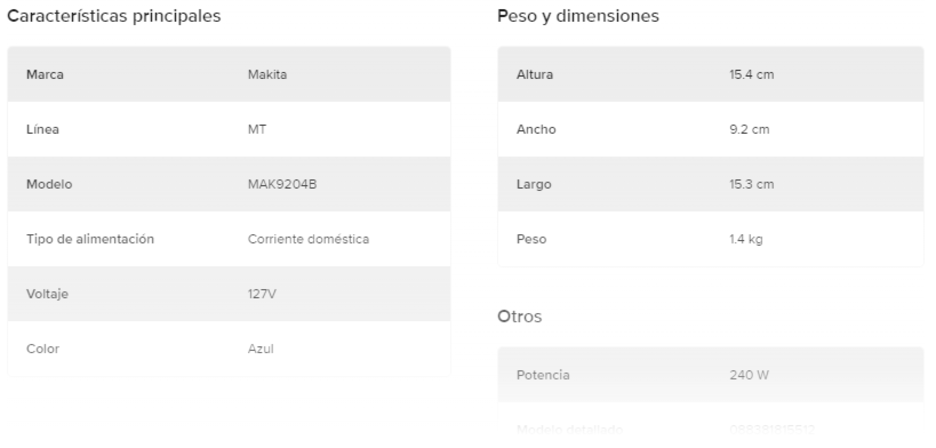
Task: Click the "Altura" row label
Action: (x=534, y=75)
